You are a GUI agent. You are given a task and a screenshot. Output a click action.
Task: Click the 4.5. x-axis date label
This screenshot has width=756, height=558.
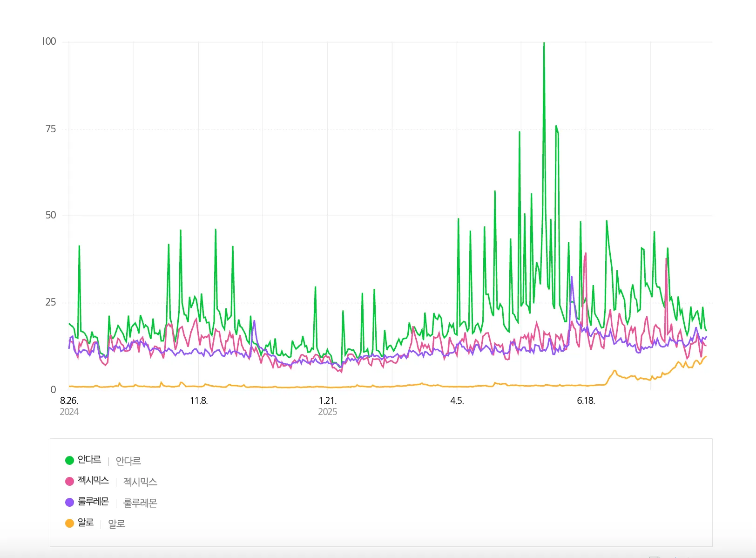[457, 401]
